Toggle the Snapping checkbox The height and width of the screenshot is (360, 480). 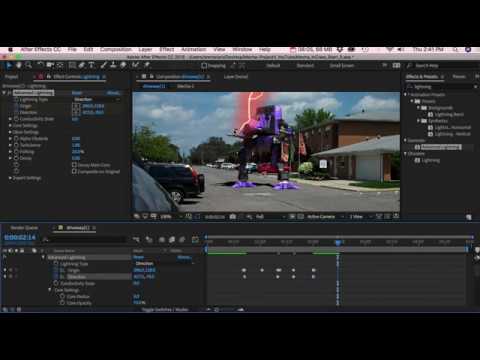(x=204, y=66)
